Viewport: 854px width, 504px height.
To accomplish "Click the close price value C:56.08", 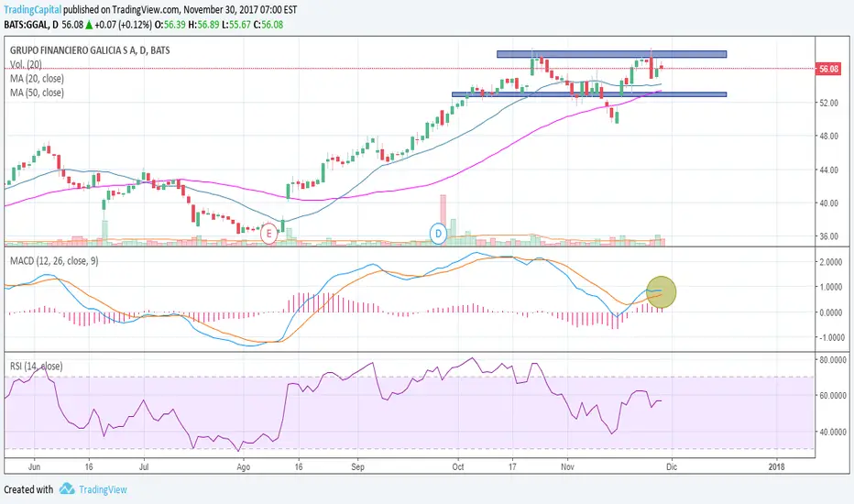I will [x=268, y=25].
